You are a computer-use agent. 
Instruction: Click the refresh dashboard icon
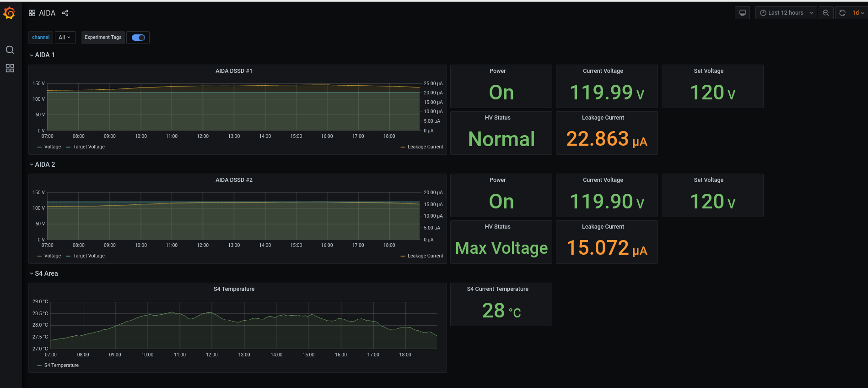pos(842,13)
